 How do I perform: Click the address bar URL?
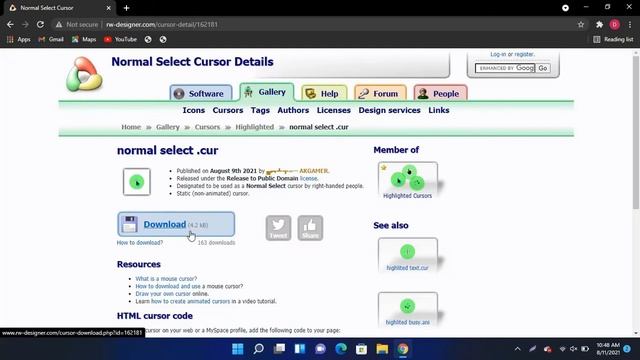click(x=162, y=24)
